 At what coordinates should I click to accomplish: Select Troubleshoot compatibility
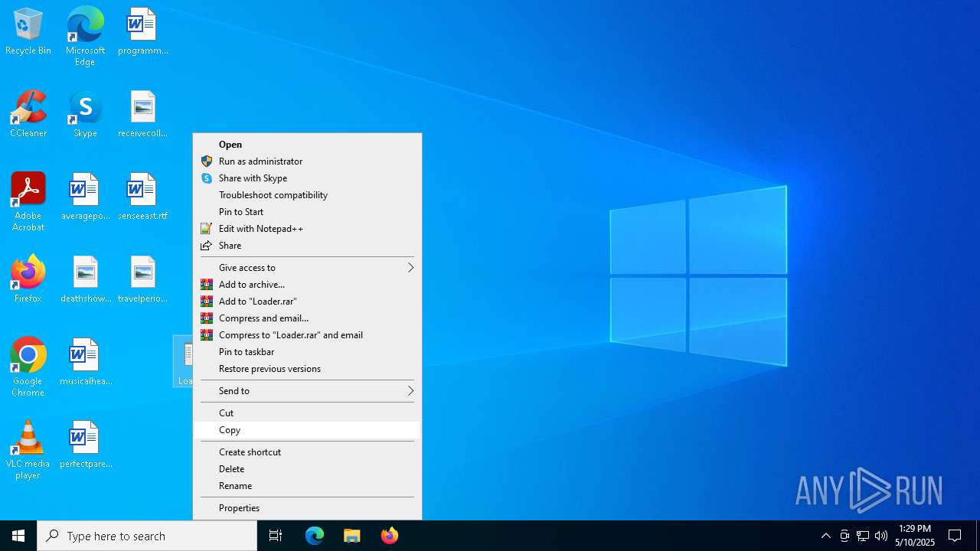tap(307, 195)
